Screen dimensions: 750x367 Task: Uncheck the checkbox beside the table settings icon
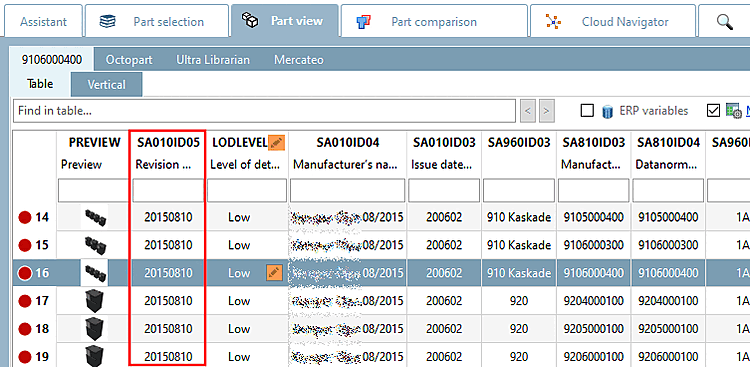(x=713, y=111)
